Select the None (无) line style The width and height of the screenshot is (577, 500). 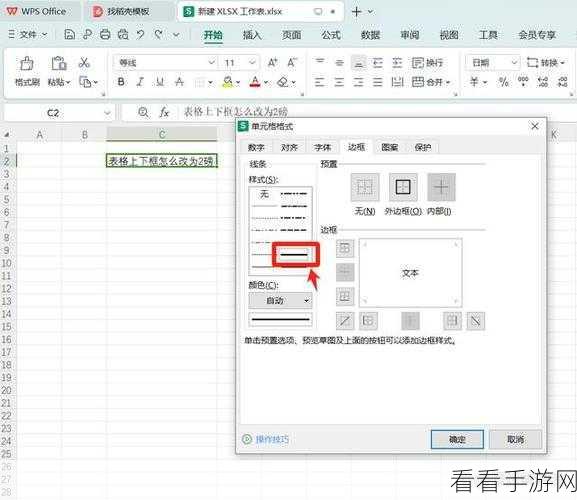pyautogui.click(x=265, y=194)
